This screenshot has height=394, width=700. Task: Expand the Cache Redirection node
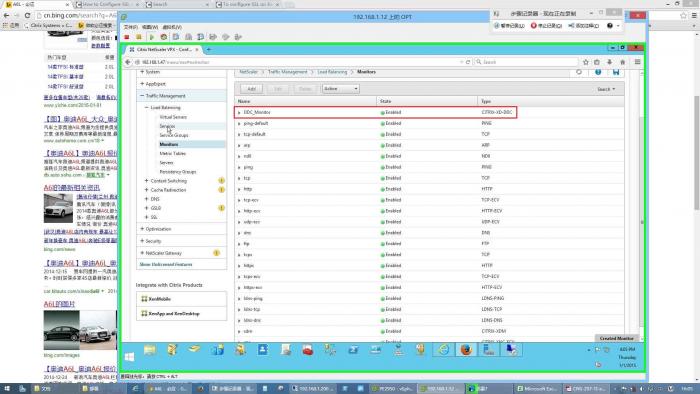(x=146, y=190)
